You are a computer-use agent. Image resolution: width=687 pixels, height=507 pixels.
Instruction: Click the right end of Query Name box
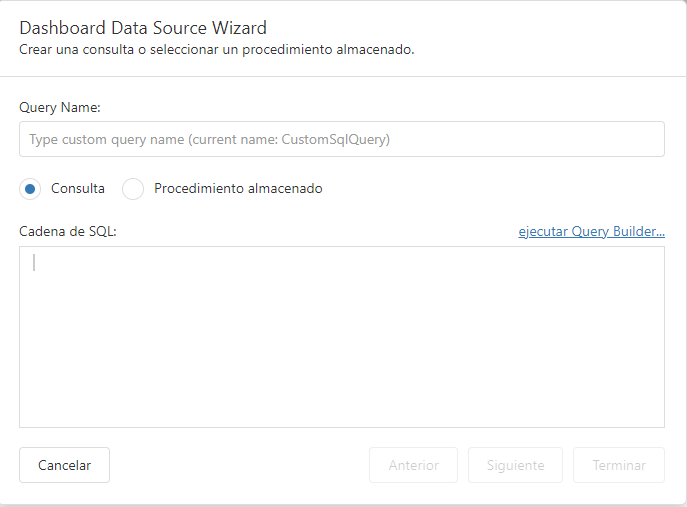tap(645, 139)
